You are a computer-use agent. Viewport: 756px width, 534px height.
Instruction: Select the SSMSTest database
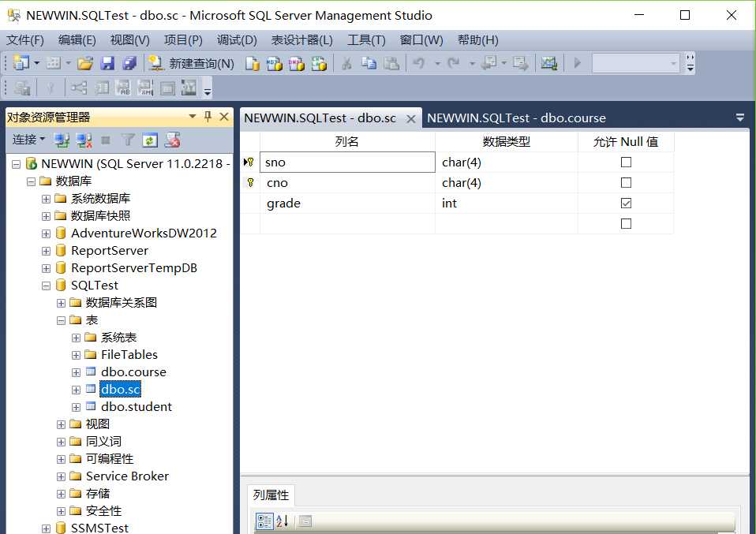click(99, 528)
